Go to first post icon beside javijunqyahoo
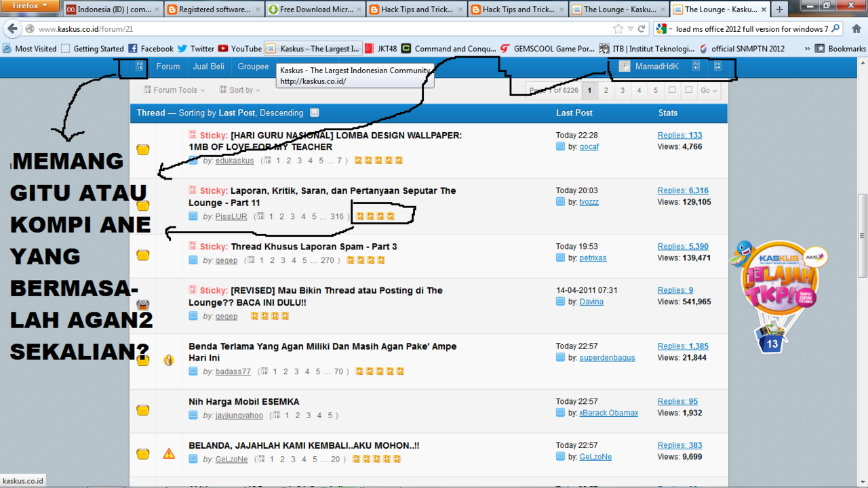This screenshot has height=488, width=868. (x=193, y=415)
